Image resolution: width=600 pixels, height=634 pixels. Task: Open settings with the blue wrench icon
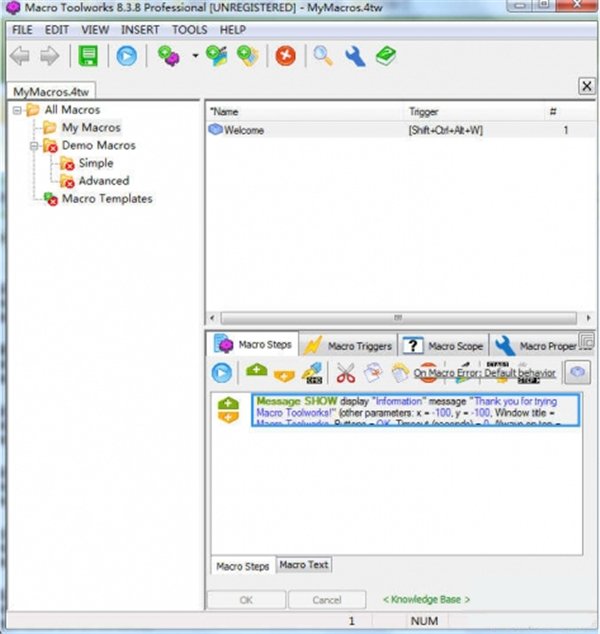(354, 57)
